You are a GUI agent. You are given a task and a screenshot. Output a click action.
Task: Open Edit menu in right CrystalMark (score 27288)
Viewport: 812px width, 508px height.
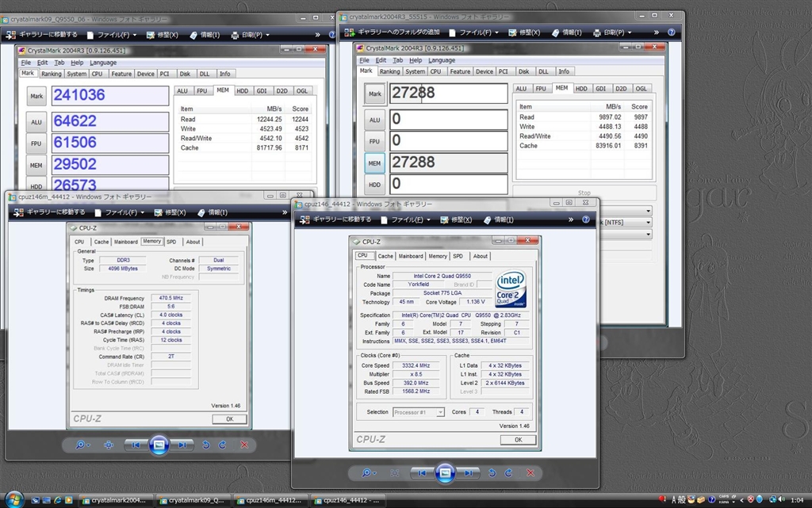tap(381, 60)
